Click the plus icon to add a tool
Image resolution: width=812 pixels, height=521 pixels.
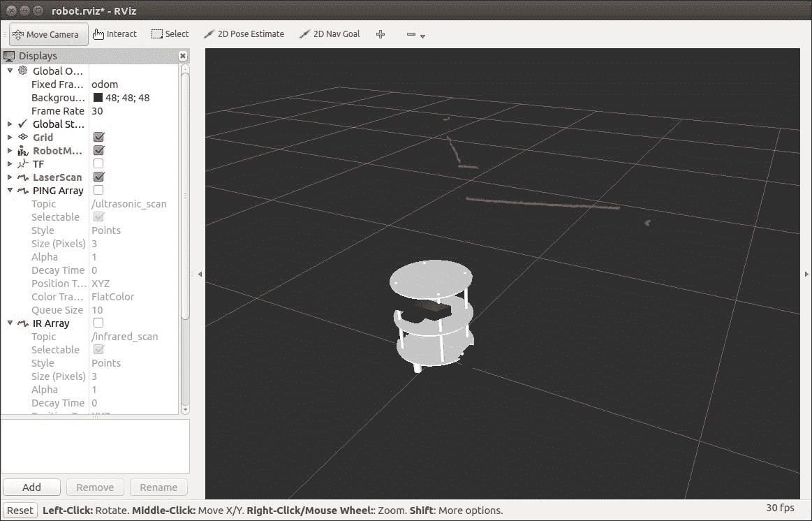tap(381, 34)
